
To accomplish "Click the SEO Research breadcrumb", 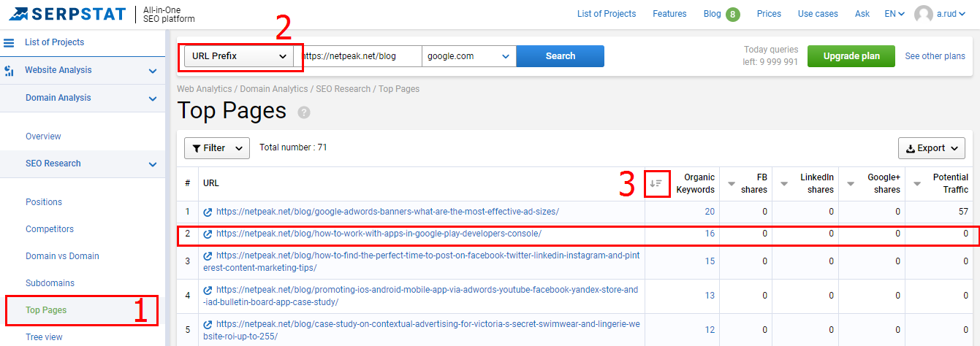I will 343,89.
